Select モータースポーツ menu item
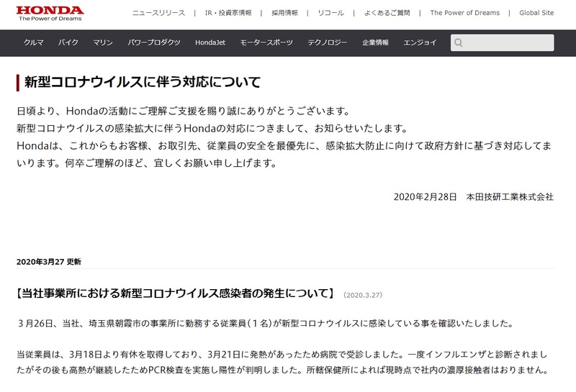The image size is (576, 392). [266, 42]
